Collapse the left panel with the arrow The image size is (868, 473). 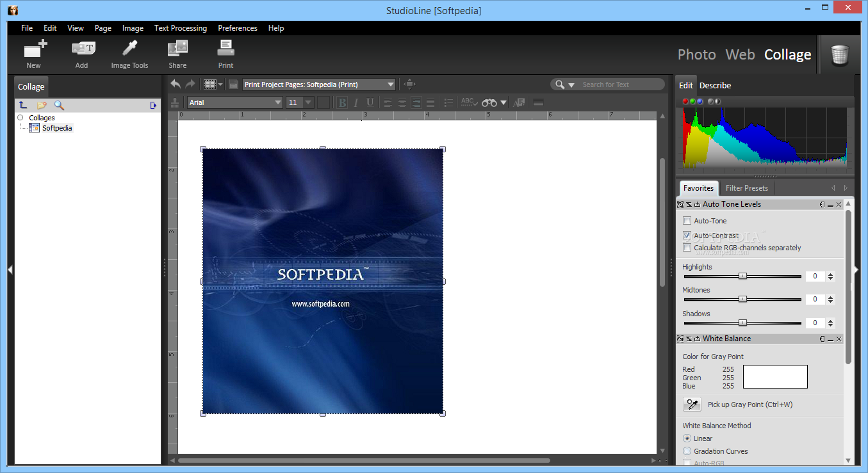[10, 270]
